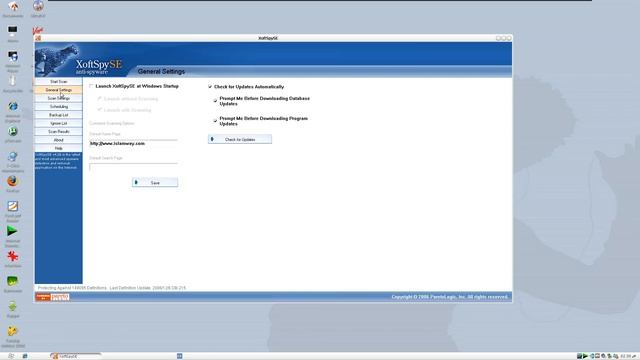The width and height of the screenshot is (640, 360).
Task: Open the pencil-and-paper editor desktop icon
Action: [x=13, y=206]
